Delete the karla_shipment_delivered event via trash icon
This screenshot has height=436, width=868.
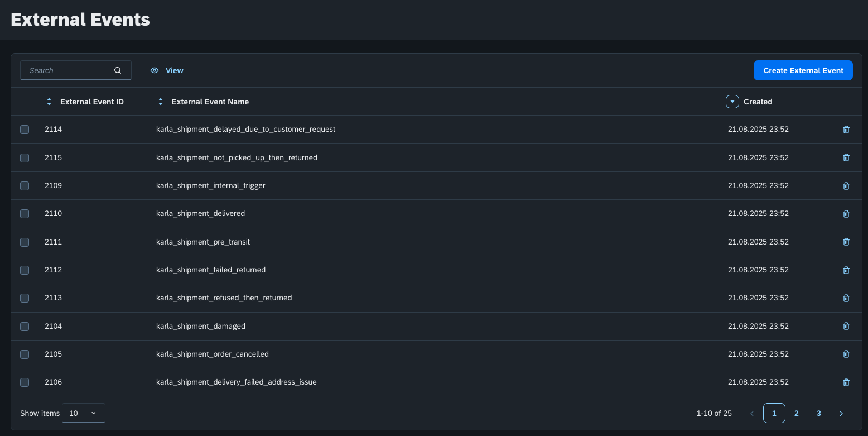tap(846, 214)
